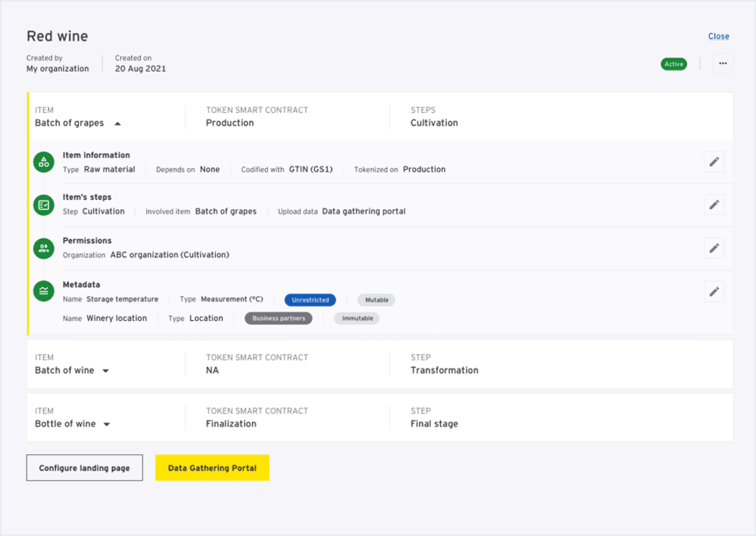
Task: Click the Immutable tag for Winery location
Action: pyautogui.click(x=357, y=319)
